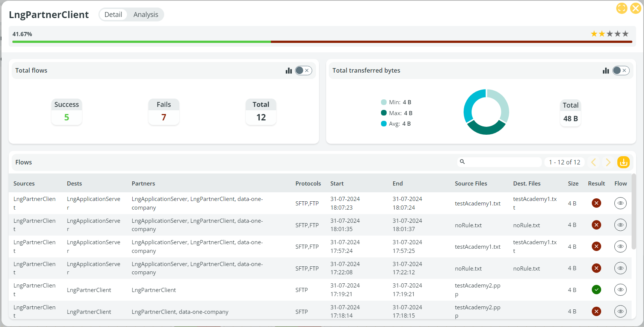View flow details for 18:07:23 transfer

(x=620, y=203)
